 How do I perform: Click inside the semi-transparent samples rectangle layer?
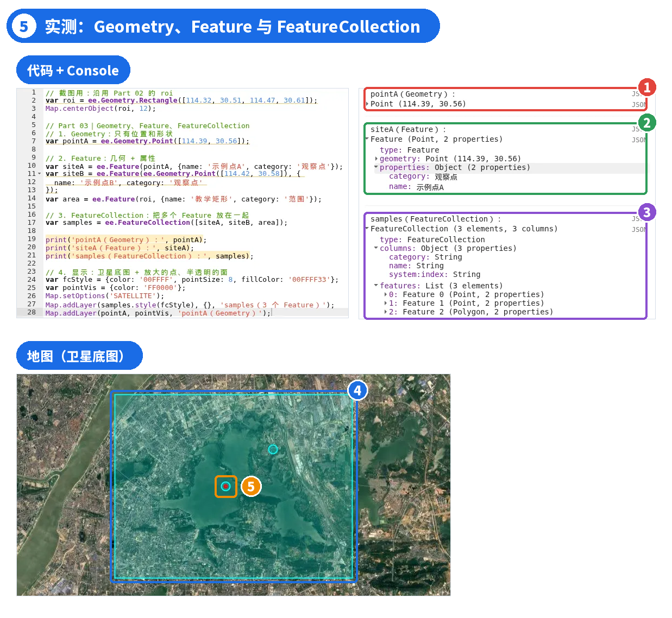[x=234, y=486]
